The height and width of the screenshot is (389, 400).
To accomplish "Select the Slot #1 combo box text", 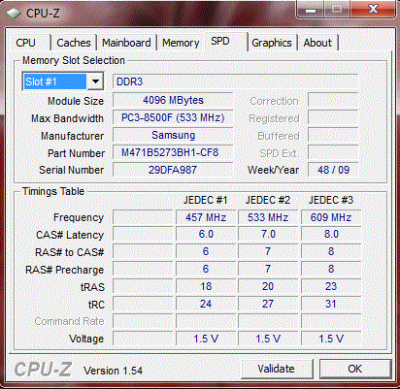I will (55, 81).
